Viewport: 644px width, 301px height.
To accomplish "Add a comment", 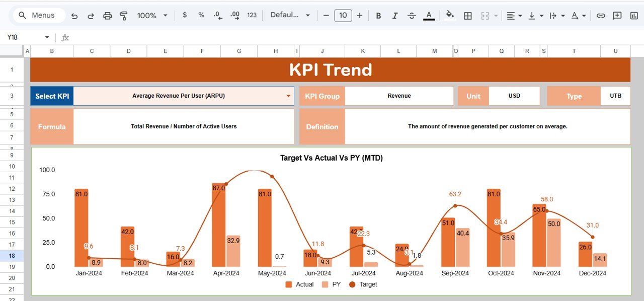I will coord(617,16).
